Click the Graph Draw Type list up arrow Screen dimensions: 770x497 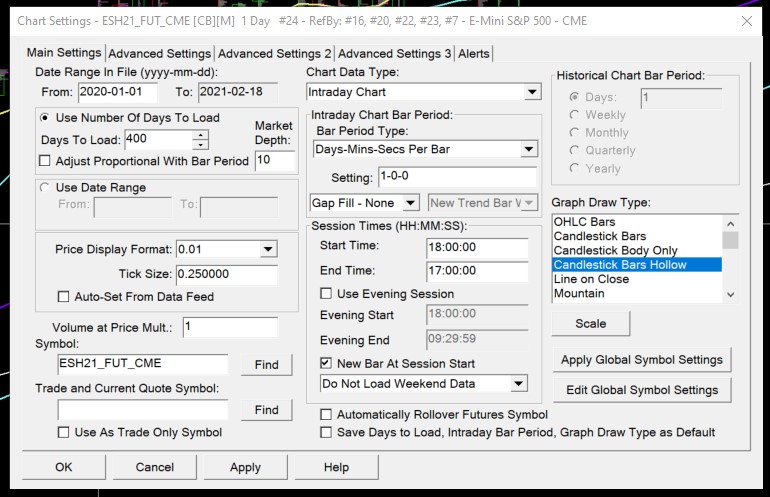730,223
